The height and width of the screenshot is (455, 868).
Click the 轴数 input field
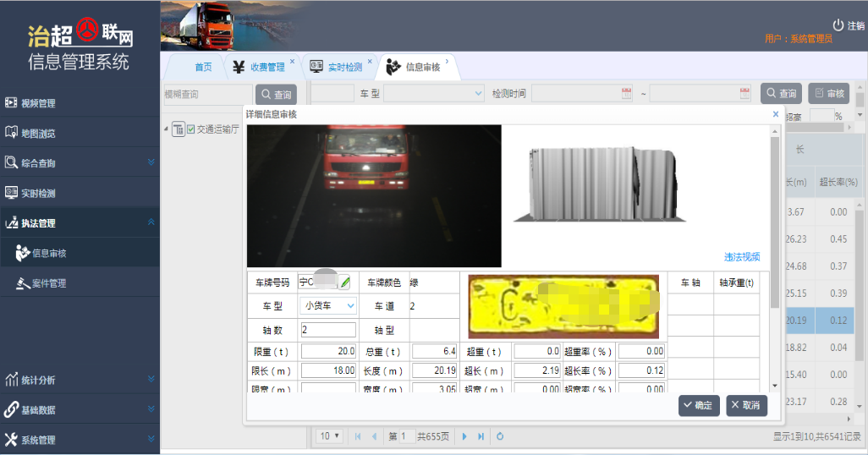pos(328,330)
